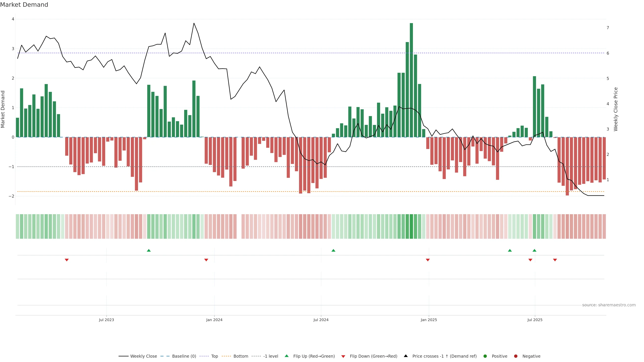Click the red flip-down marker before Jan 2024
The width and height of the screenshot is (644, 362).
click(206, 260)
